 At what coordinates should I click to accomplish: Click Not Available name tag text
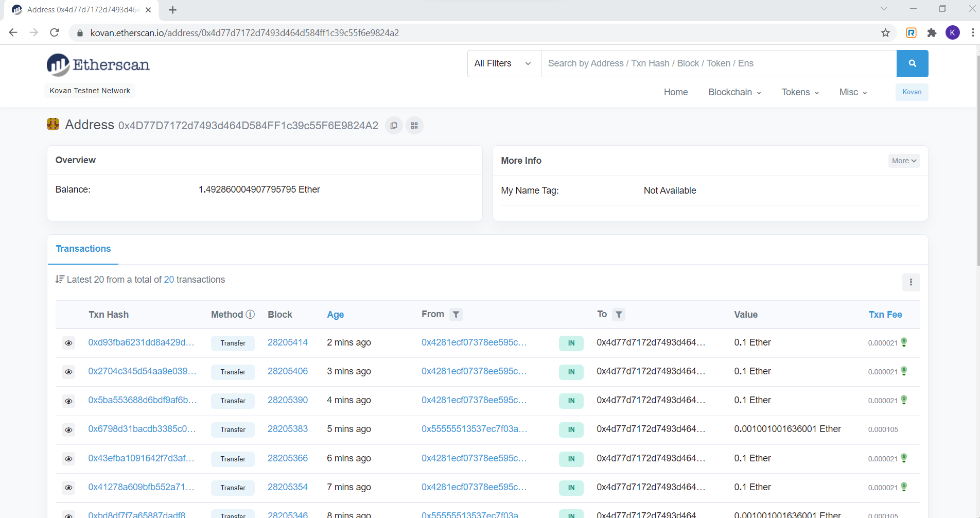(x=670, y=191)
